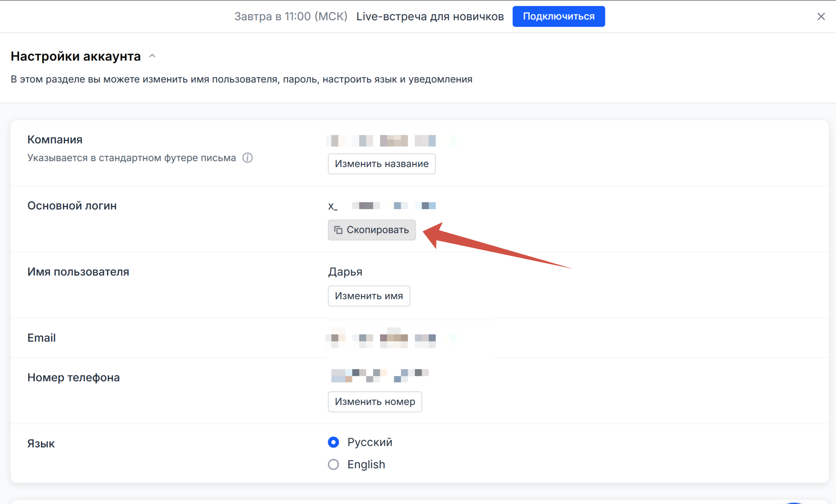
Task: Click the Основной логин label
Action: tap(72, 206)
